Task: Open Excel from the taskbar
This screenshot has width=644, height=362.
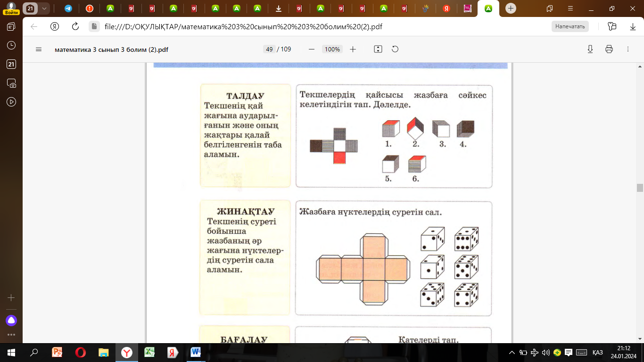Action: click(x=149, y=352)
